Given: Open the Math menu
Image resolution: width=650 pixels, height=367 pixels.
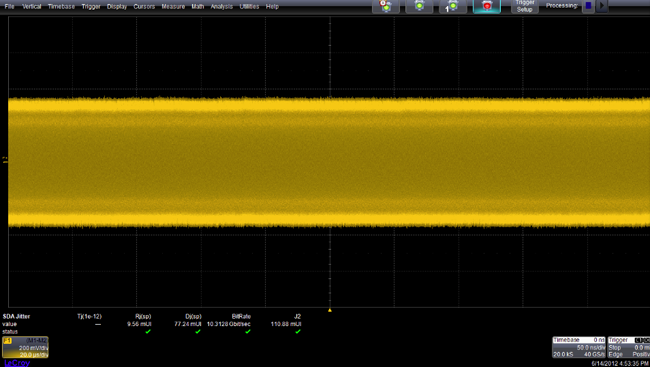Looking at the screenshot, I should click(x=198, y=7).
